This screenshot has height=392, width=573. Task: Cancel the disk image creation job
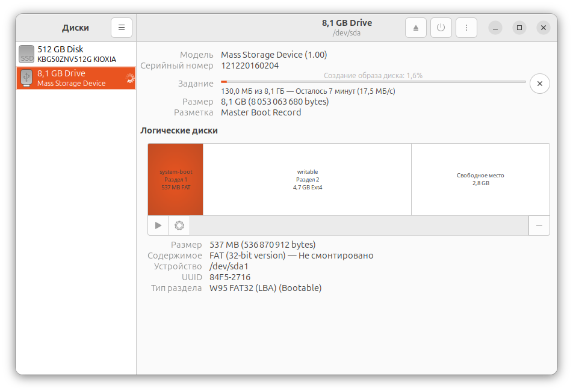[540, 84]
